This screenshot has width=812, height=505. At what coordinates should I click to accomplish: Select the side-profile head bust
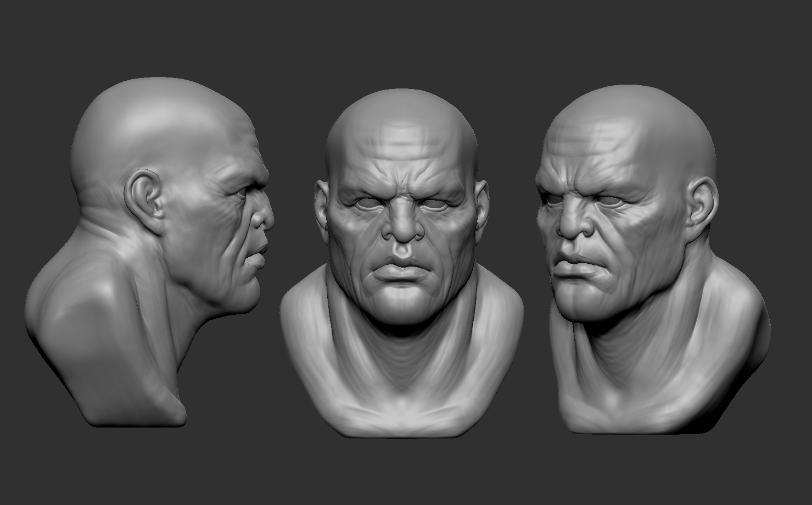pos(148,253)
